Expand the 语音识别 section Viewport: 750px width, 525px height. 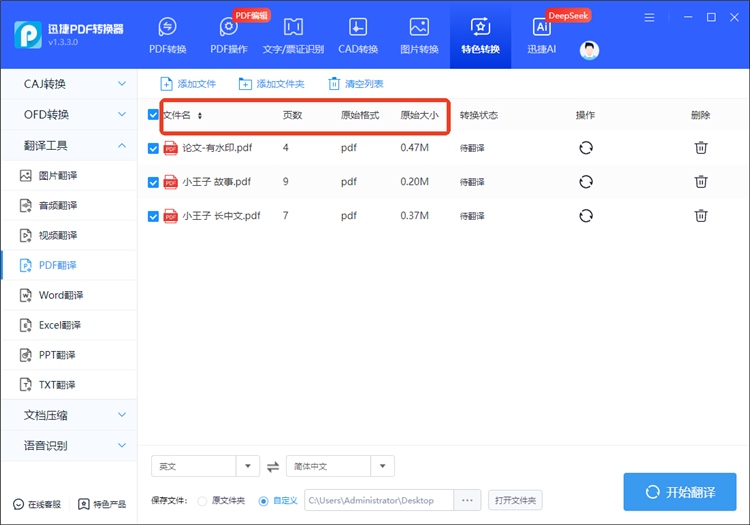point(69,446)
